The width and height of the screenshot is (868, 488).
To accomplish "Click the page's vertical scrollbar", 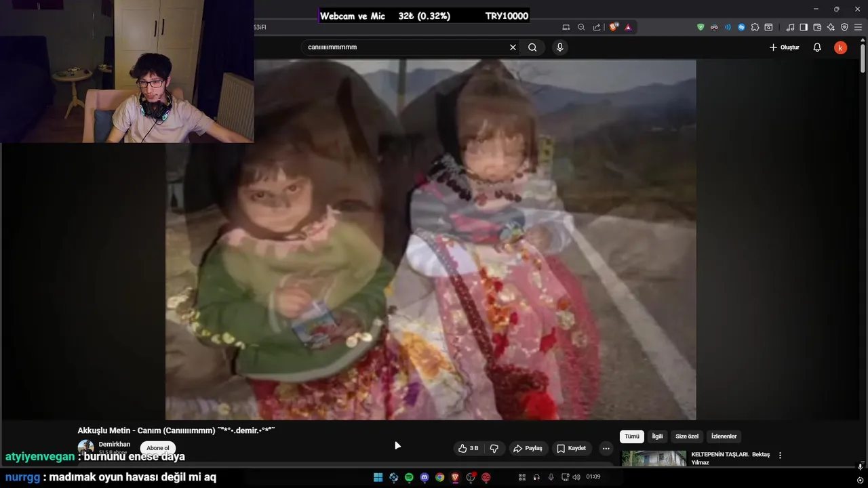I will (x=863, y=57).
